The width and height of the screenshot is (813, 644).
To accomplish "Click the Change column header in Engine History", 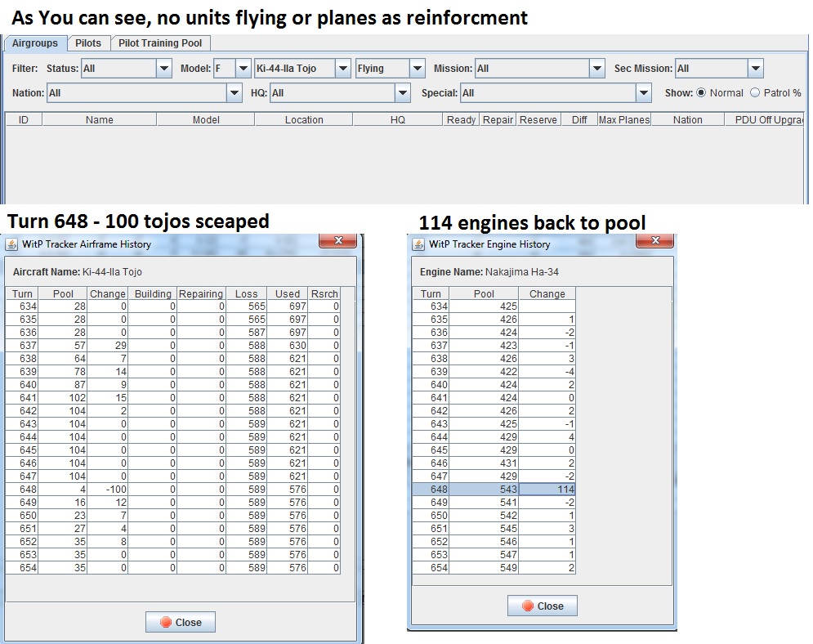I will (547, 293).
